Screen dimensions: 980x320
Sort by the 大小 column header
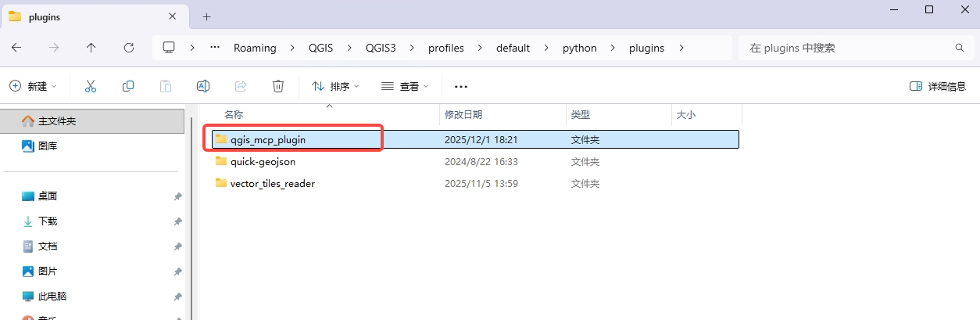click(x=686, y=114)
